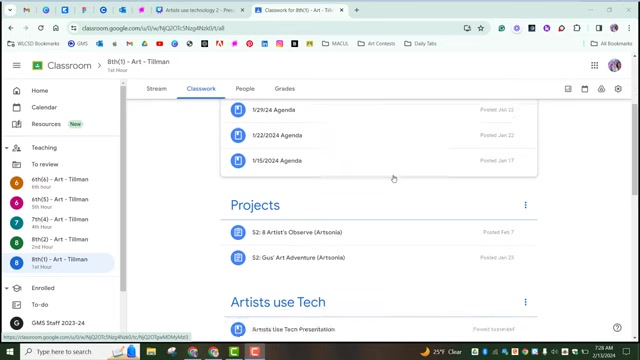Open more options for Artists use Tech topic
Screen dimensions: 640x360
[x=525, y=302]
